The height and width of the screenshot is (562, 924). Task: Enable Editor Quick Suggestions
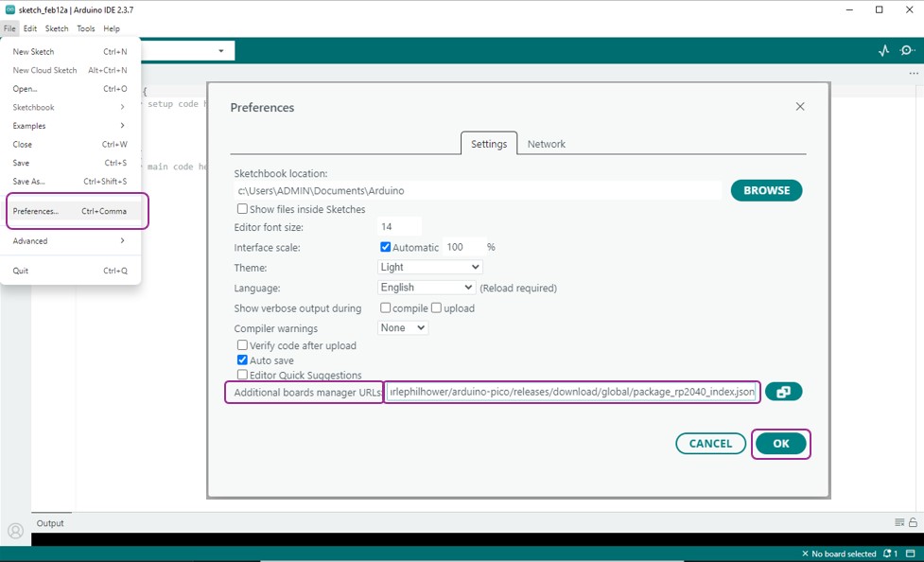click(x=242, y=375)
